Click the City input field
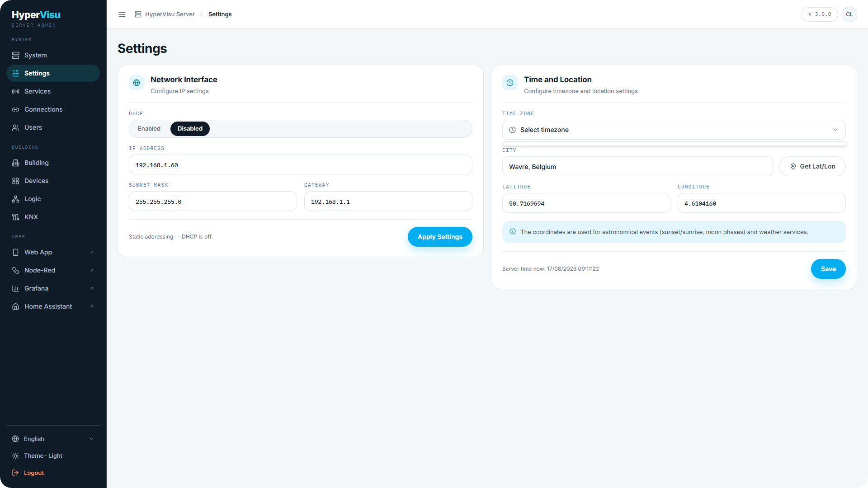 (x=638, y=166)
